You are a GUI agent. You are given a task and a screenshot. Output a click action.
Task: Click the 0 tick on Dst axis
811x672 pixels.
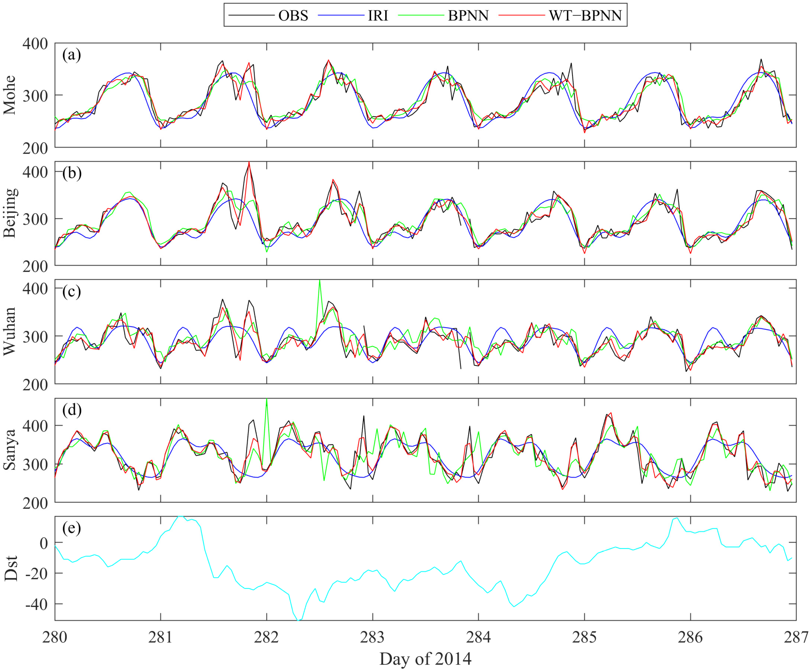(x=44, y=543)
